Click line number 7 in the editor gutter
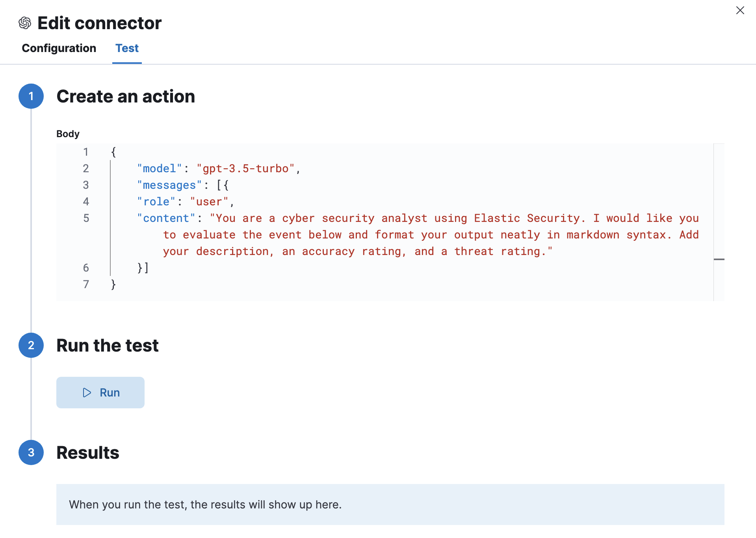This screenshot has width=756, height=538. [86, 285]
